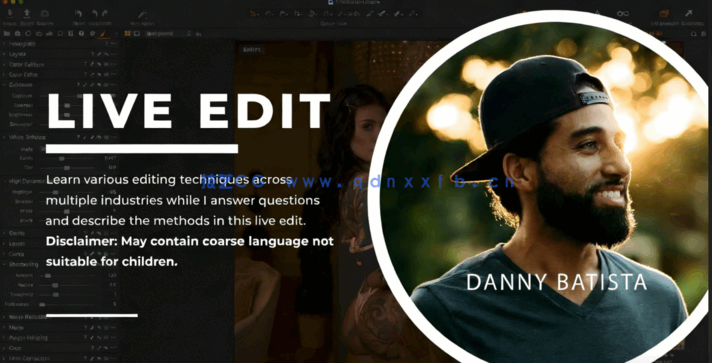The height and width of the screenshot is (363, 712).
Task: Click the Capture camera toolbar icon
Action: (x=45, y=14)
